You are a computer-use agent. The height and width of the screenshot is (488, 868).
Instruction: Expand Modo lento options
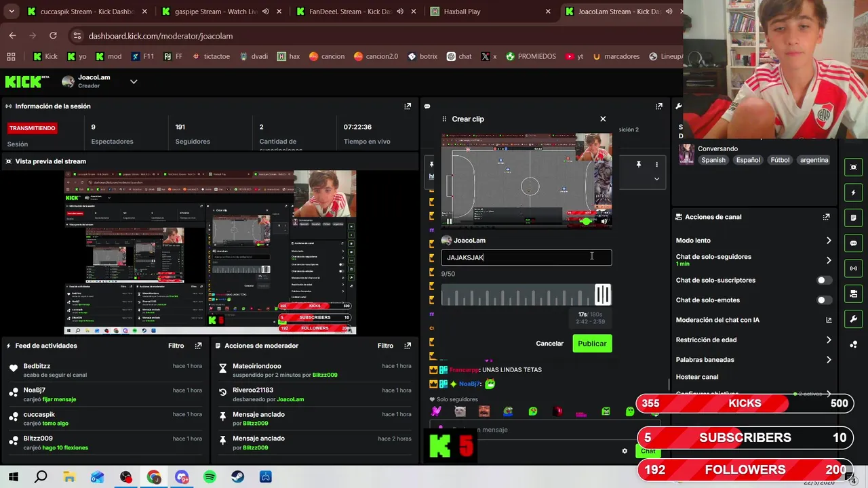click(828, 241)
